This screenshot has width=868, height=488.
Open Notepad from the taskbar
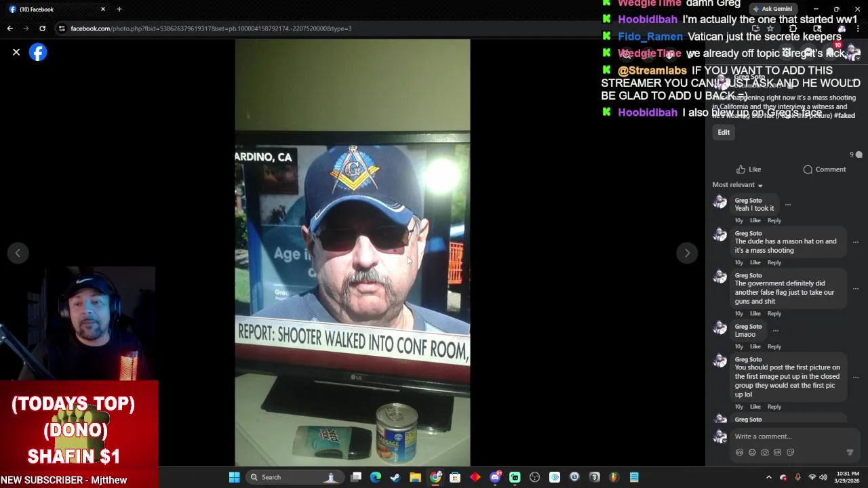pos(634,477)
